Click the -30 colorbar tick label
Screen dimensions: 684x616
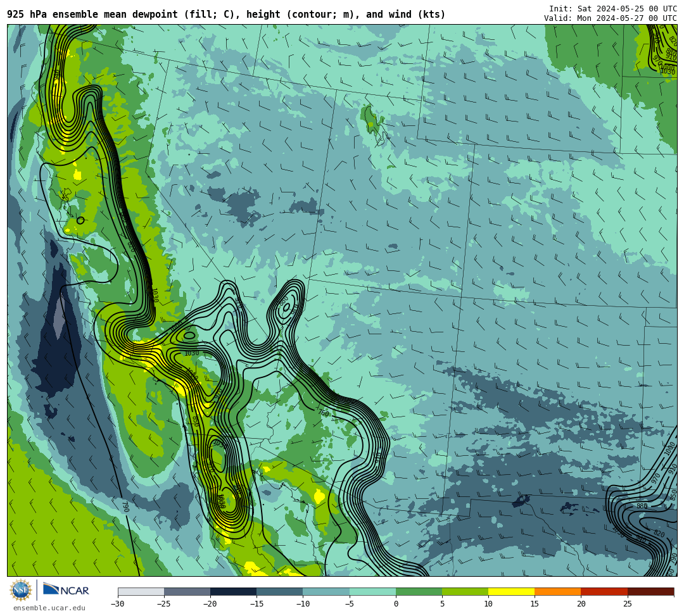point(118,604)
